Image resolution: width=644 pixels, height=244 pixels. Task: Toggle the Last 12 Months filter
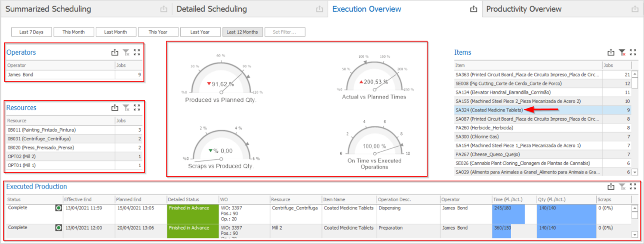tap(242, 32)
